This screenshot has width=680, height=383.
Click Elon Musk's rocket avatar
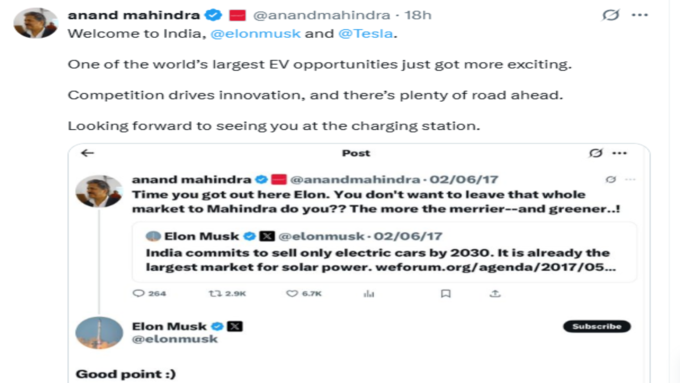(99, 333)
